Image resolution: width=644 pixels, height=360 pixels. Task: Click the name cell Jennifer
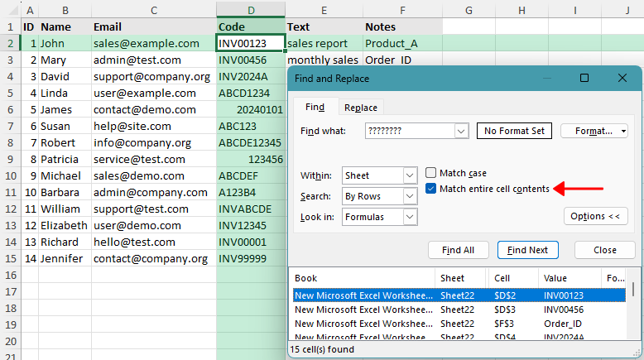pyautogui.click(x=65, y=258)
